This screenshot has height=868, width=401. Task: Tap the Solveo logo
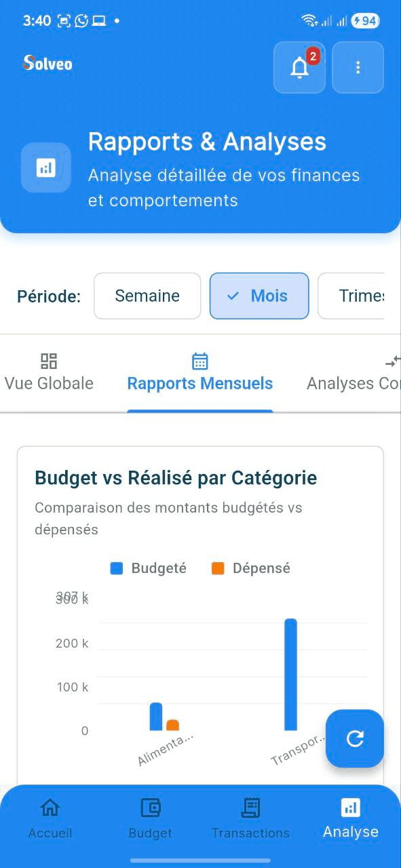click(x=47, y=64)
